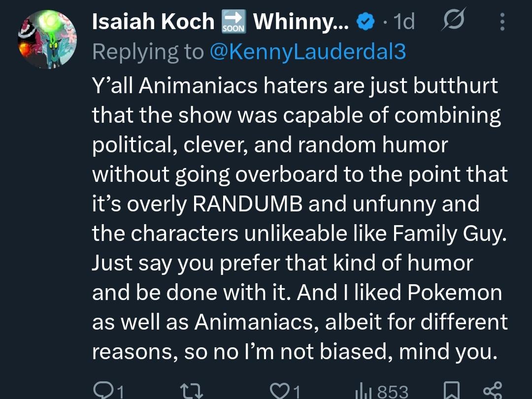Click the like count beside heart
Screen dimensions: 532x399
(x=297, y=392)
